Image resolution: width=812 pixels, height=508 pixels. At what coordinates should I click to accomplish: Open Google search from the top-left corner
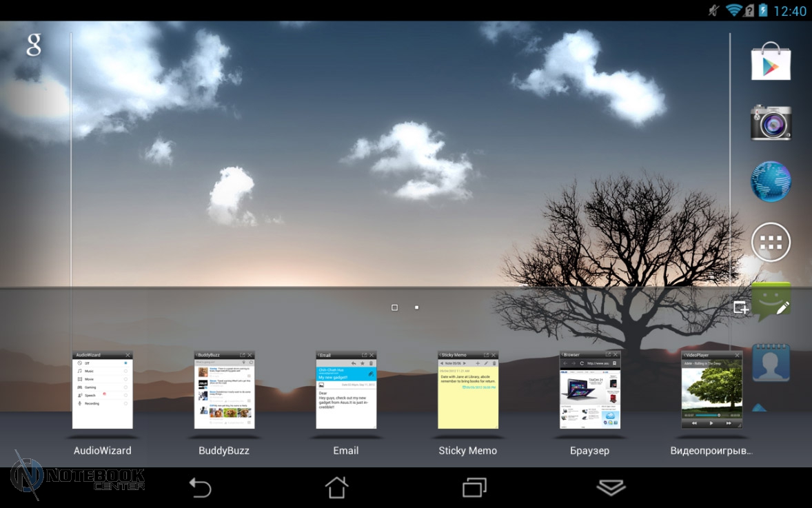click(34, 45)
